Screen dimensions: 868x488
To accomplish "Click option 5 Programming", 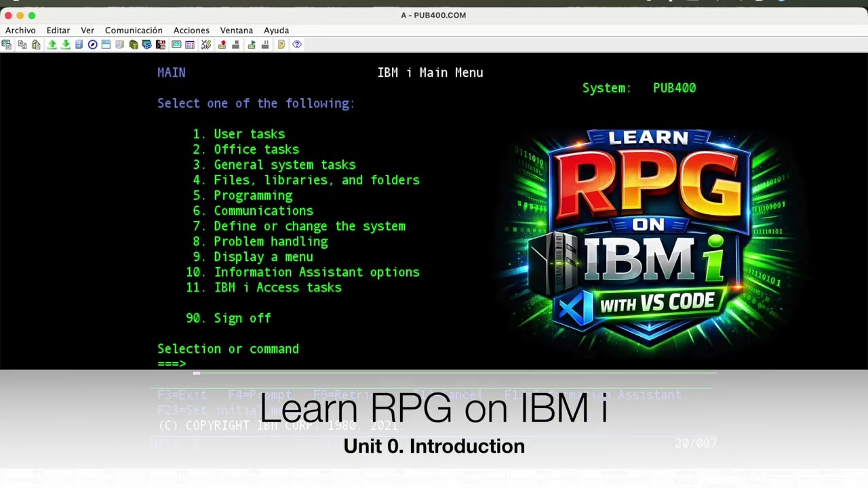I will coord(243,196).
